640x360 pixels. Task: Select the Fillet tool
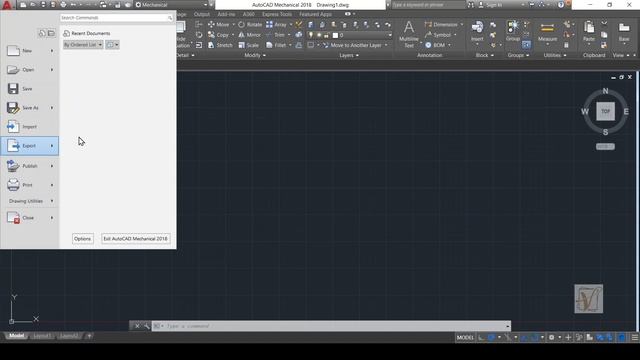276,45
